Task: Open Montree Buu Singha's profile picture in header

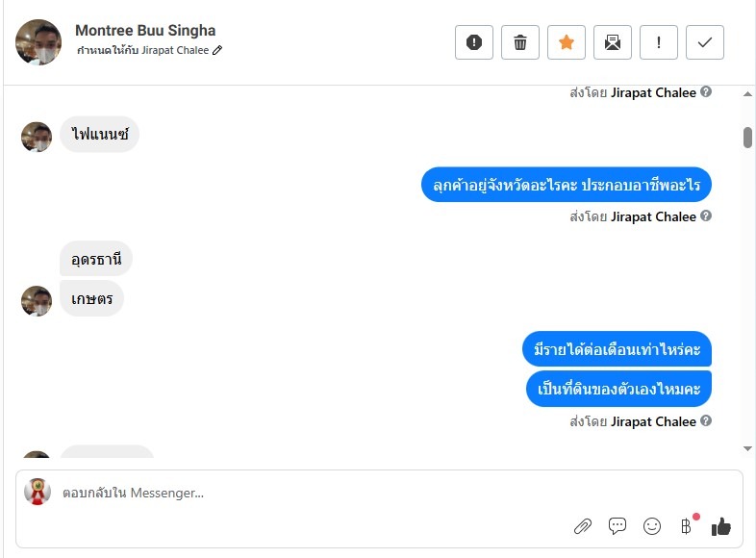Action: [38, 42]
